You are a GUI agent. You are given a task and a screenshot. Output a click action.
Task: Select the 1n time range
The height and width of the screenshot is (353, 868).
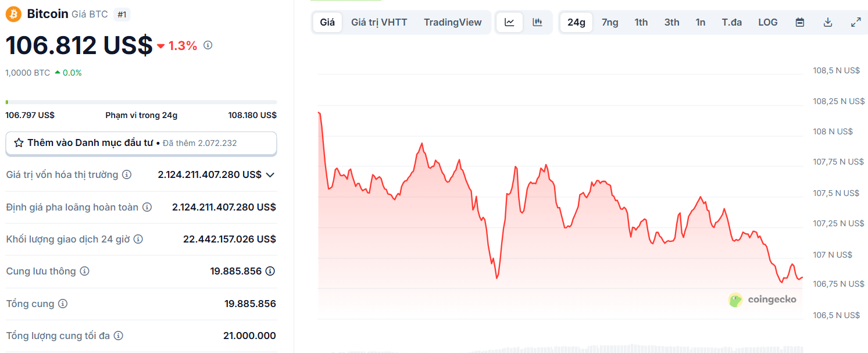[701, 22]
